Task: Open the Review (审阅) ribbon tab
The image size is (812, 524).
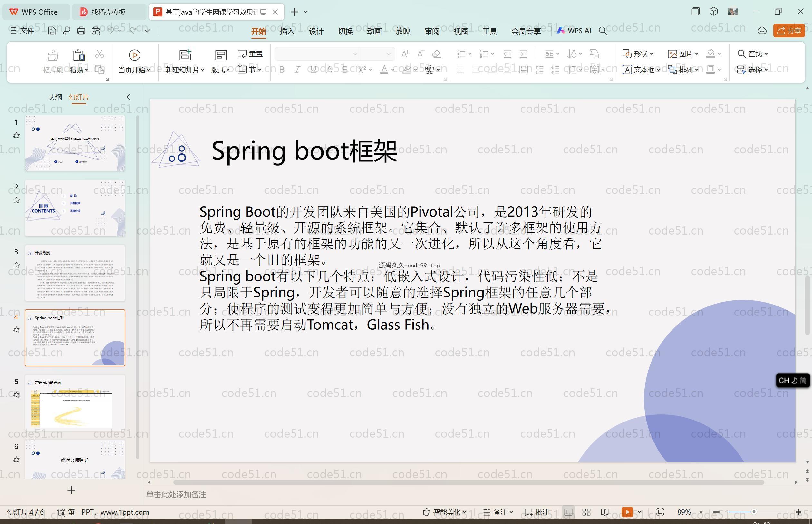Action: 432,31
